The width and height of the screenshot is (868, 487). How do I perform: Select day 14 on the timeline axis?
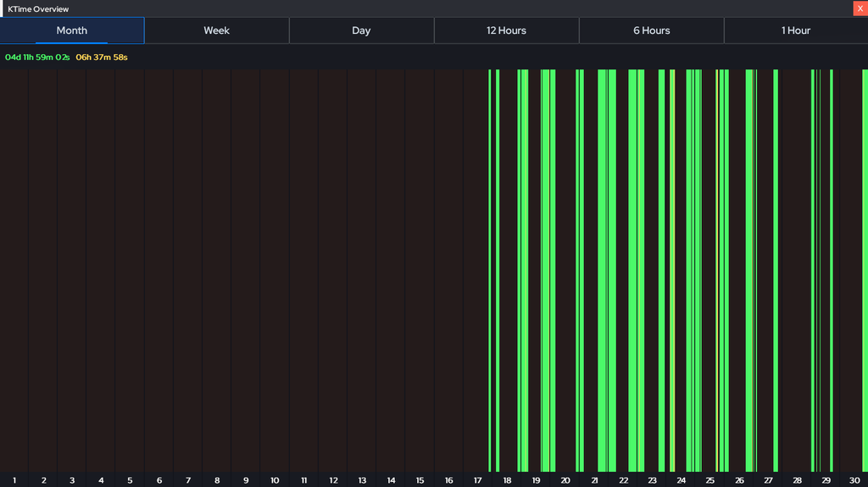pyautogui.click(x=391, y=480)
